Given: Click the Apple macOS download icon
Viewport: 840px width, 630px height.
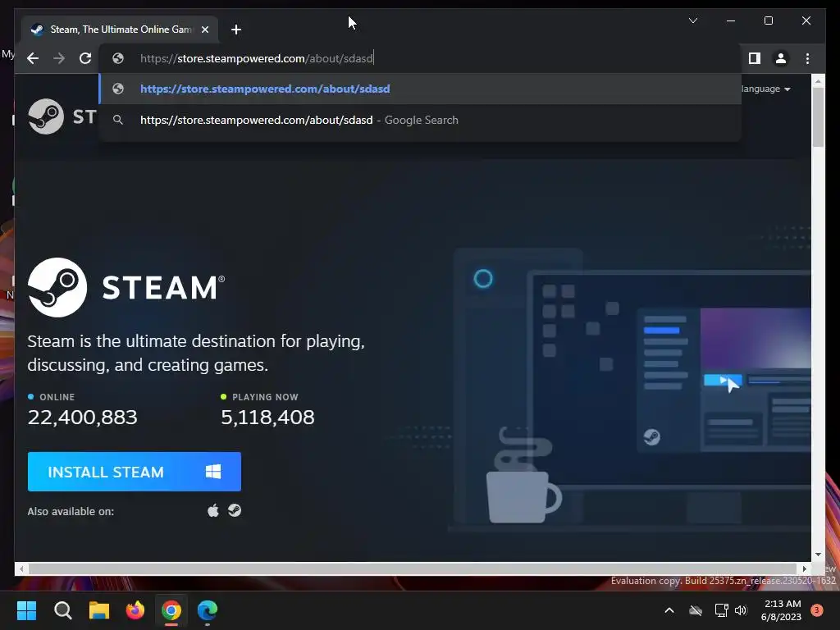Looking at the screenshot, I should [213, 510].
